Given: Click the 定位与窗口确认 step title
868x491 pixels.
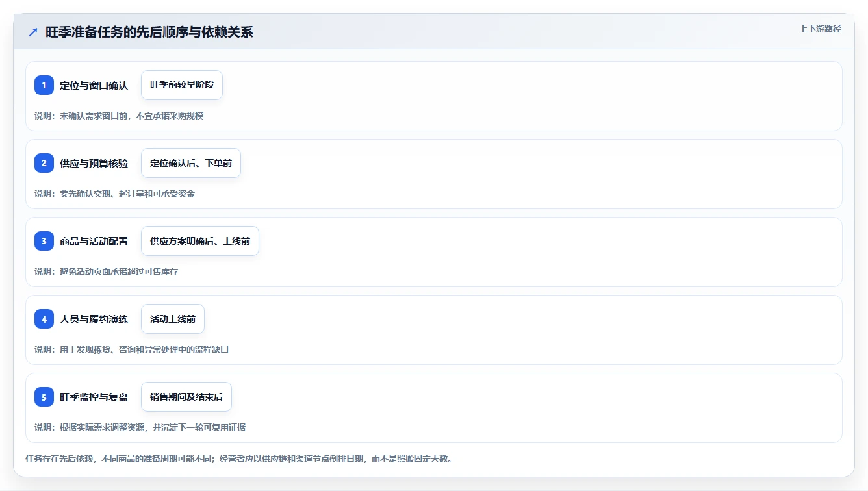Looking at the screenshot, I should pos(94,85).
